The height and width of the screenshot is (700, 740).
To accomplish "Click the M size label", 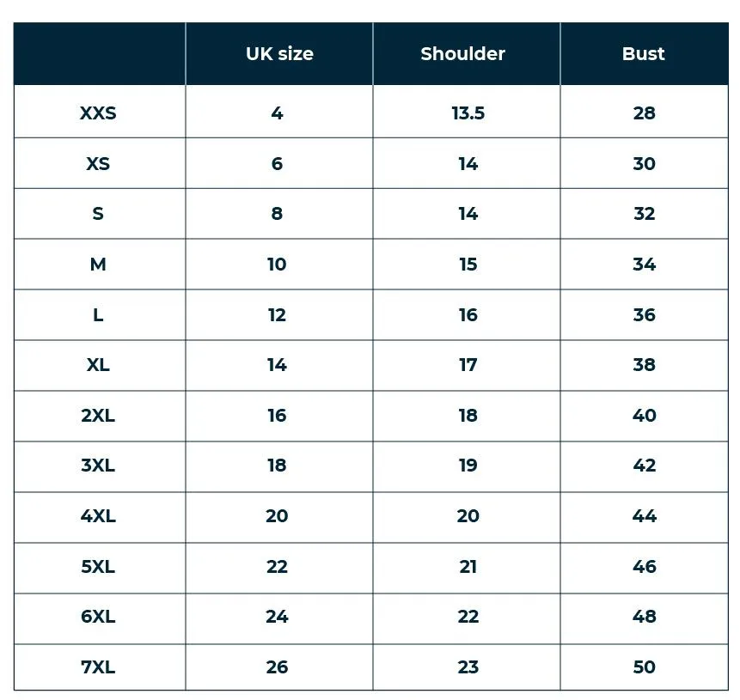I will pyautogui.click(x=98, y=265).
